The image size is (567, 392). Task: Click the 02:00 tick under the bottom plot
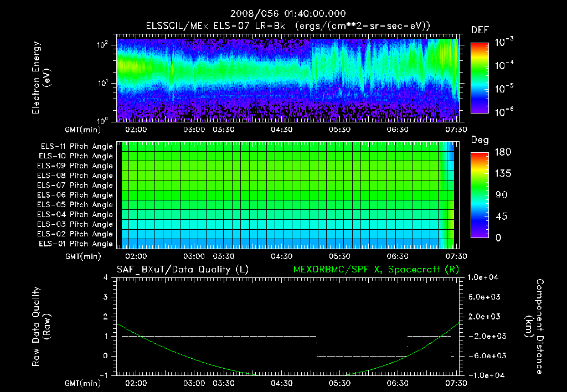[x=136, y=383]
